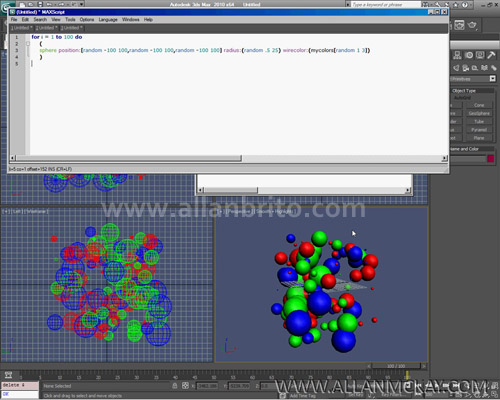Select the Helpers category icon
Screen dimensions: 500x400
click(x=475, y=68)
